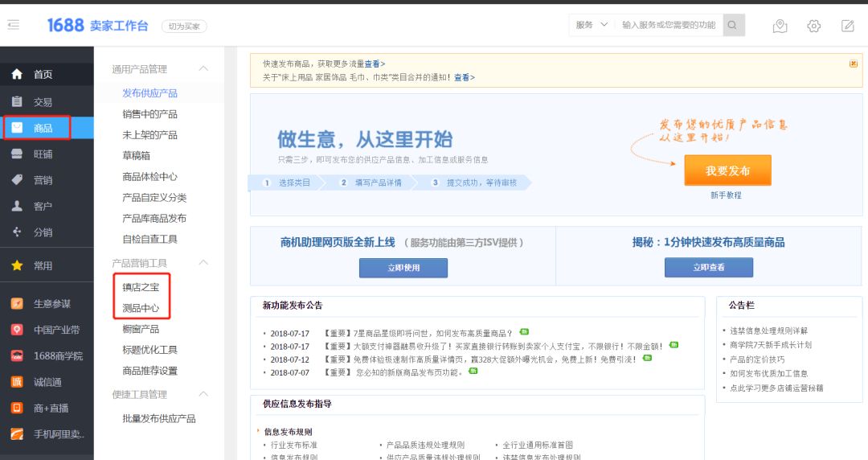Image resolution: width=868 pixels, height=460 pixels.
Task: Select 未上架的产品 menu item
Action: (150, 135)
